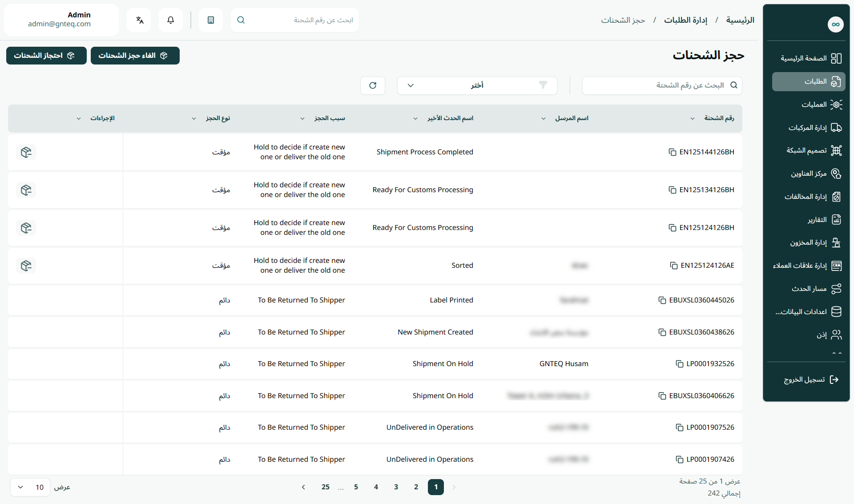The image size is (854, 504).
Task: Click إدارة الطلبات breadcrumb link
Action: coord(685,20)
